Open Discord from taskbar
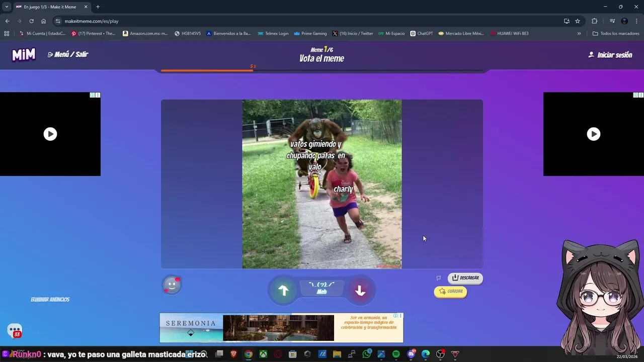 coord(411,354)
